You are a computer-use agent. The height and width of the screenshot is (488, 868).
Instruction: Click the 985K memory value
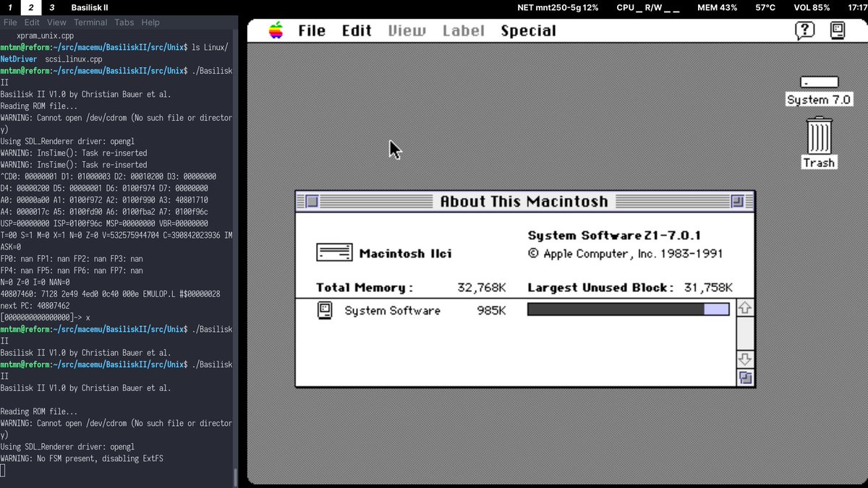pyautogui.click(x=491, y=311)
